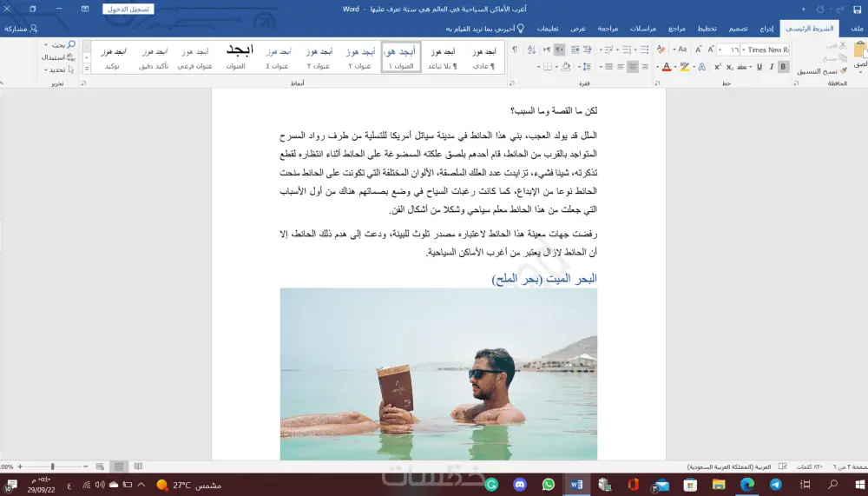Open the shading color dropdown arrow

(556, 67)
